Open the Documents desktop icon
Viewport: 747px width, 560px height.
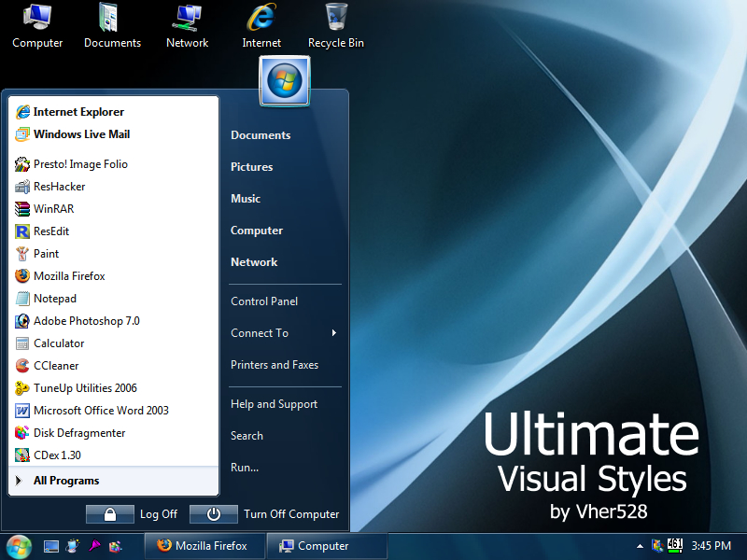pos(112,26)
